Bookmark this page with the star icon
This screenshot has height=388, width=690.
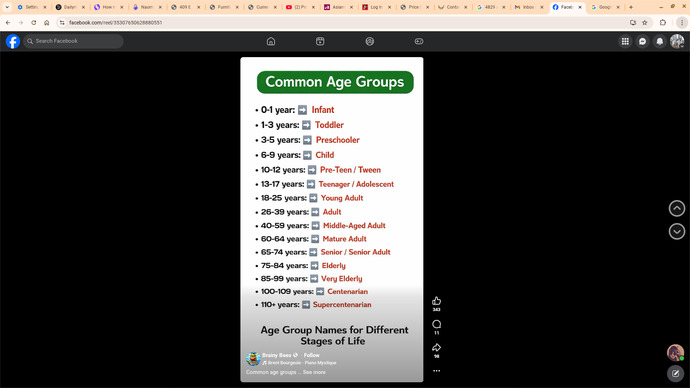point(645,22)
